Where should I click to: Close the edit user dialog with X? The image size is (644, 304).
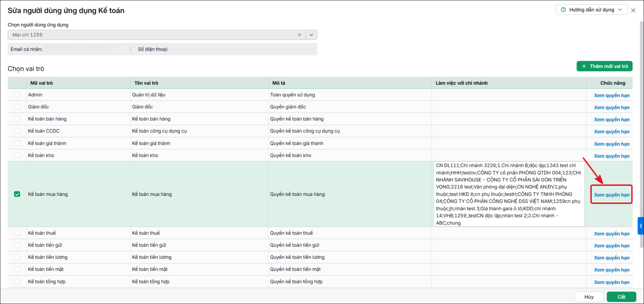633,10
